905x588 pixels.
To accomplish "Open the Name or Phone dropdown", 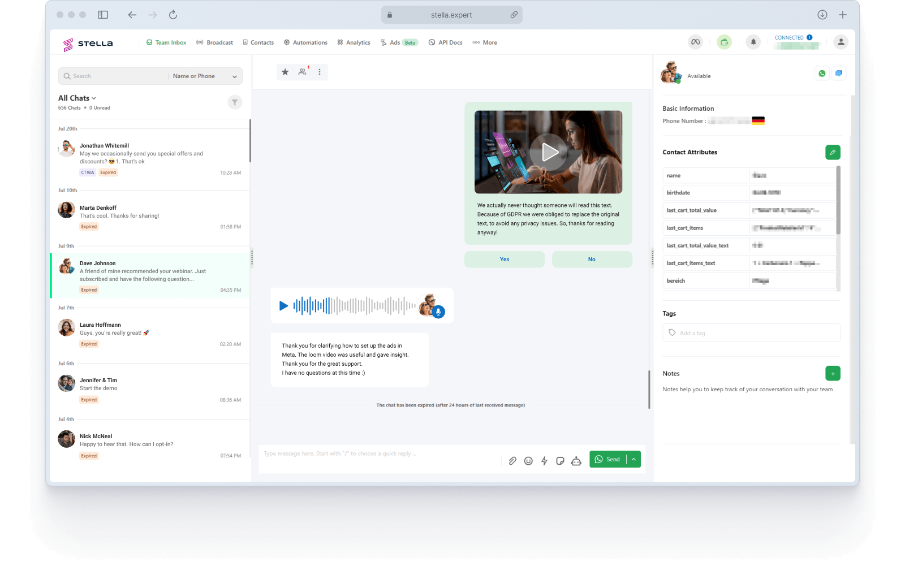I will [205, 76].
